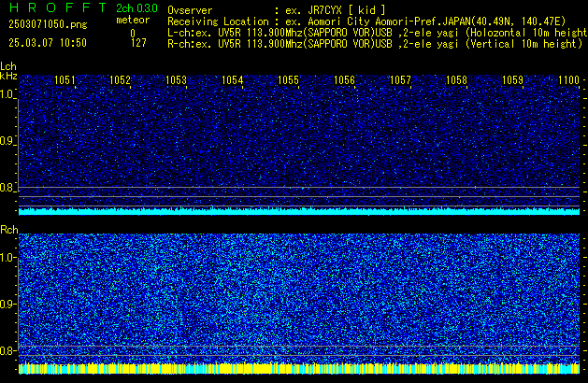Viewport: 588px width, 383px height.
Task: Click the 1058 time marker
Action: tap(456, 80)
